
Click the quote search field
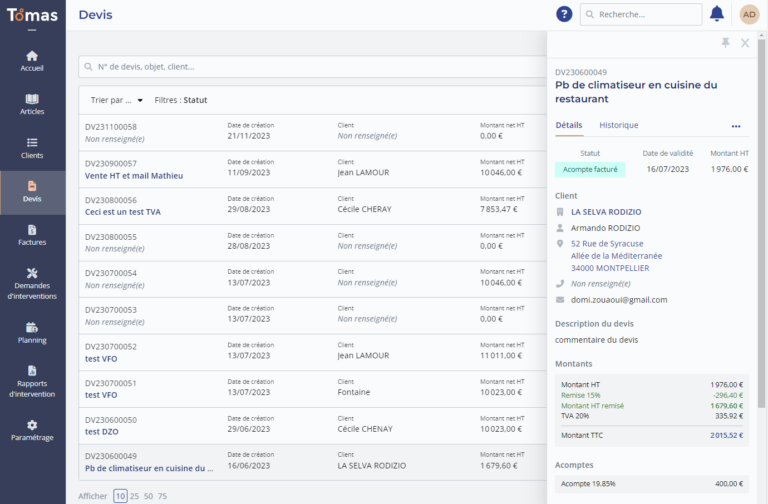tap(310, 67)
